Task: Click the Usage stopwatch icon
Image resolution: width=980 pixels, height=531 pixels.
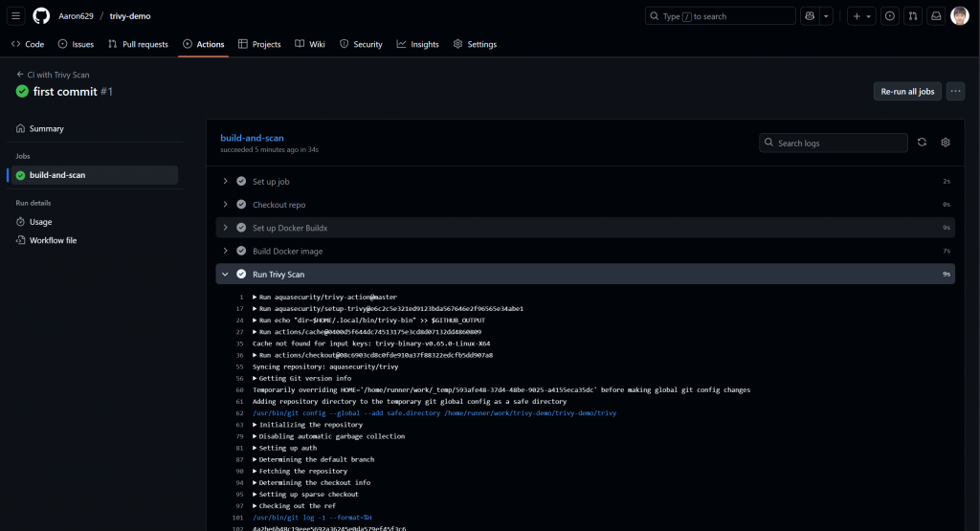Action: click(21, 222)
